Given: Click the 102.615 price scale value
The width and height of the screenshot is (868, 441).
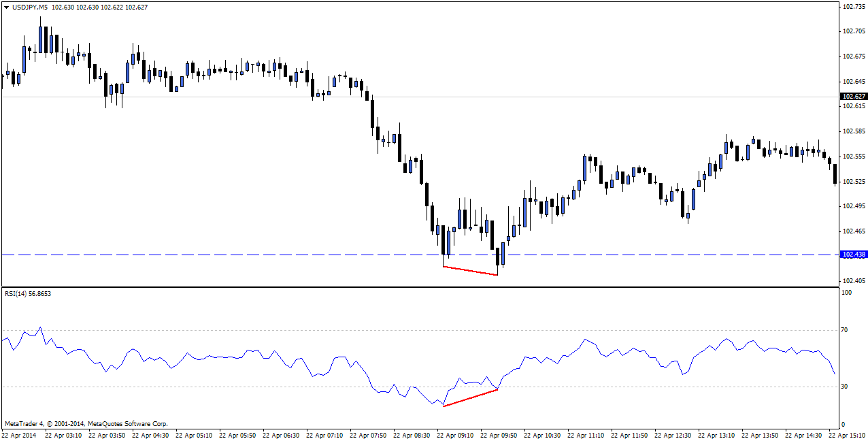Looking at the screenshot, I should [853, 107].
